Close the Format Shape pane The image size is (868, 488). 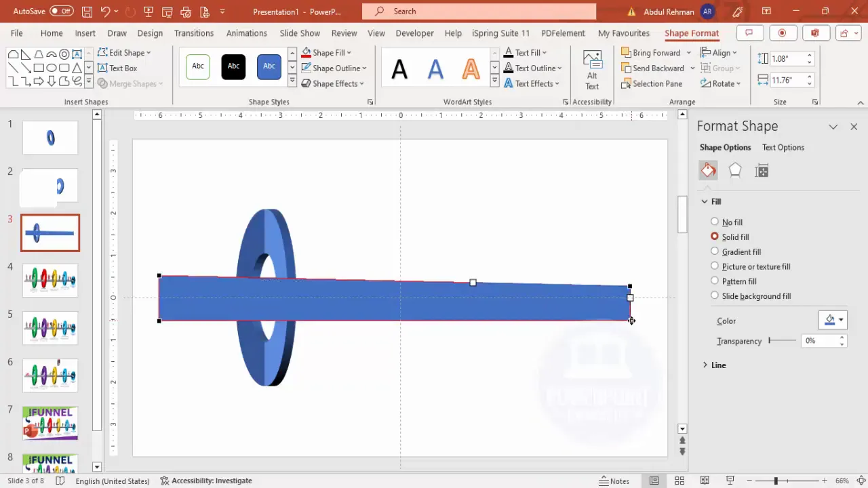pos(854,127)
